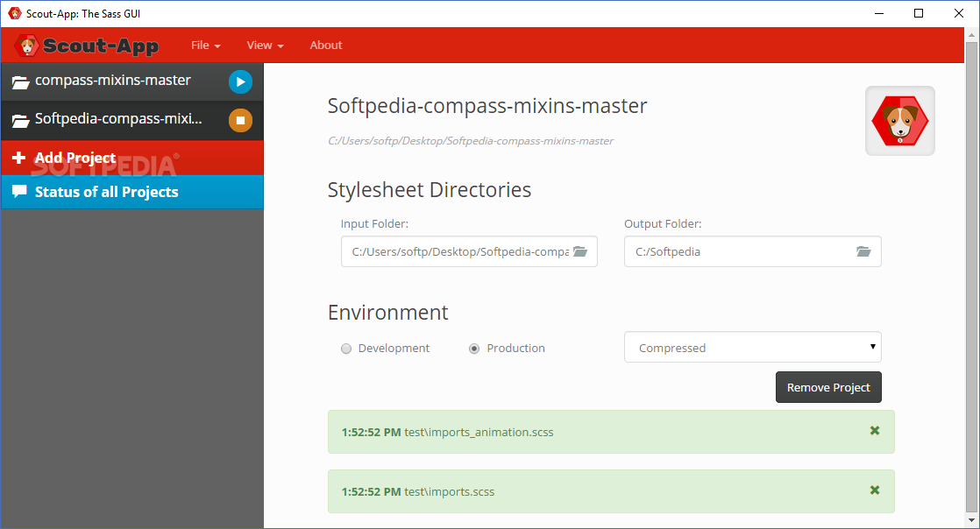This screenshot has height=529, width=980.
Task: Open the File menu
Action: coord(206,45)
